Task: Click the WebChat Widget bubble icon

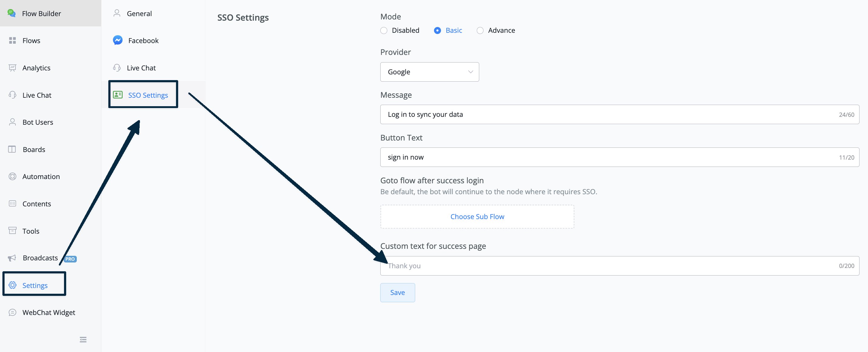Action: [12, 312]
